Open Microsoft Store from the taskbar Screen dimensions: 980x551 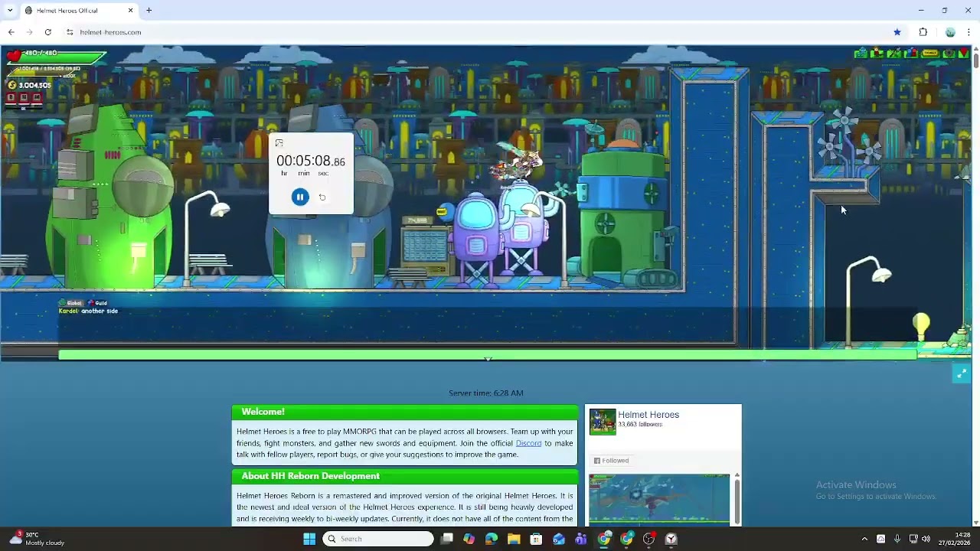(x=536, y=539)
